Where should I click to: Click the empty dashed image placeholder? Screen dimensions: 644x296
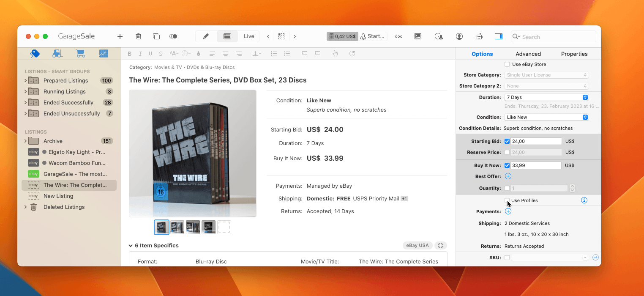(x=224, y=227)
